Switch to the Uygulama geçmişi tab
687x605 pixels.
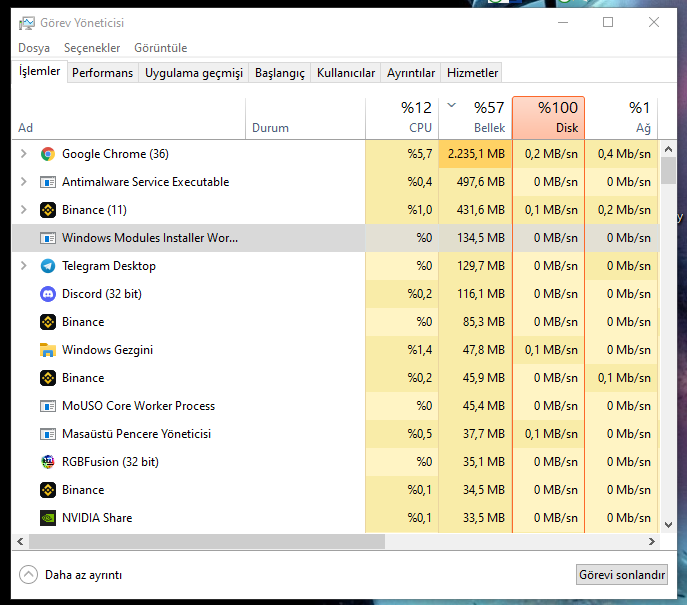tap(194, 73)
